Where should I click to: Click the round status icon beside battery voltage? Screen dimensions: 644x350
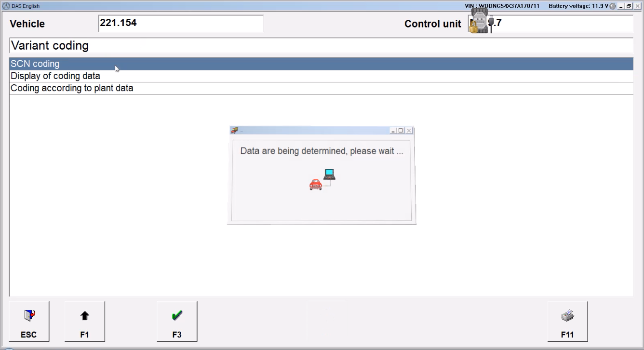[613, 6]
